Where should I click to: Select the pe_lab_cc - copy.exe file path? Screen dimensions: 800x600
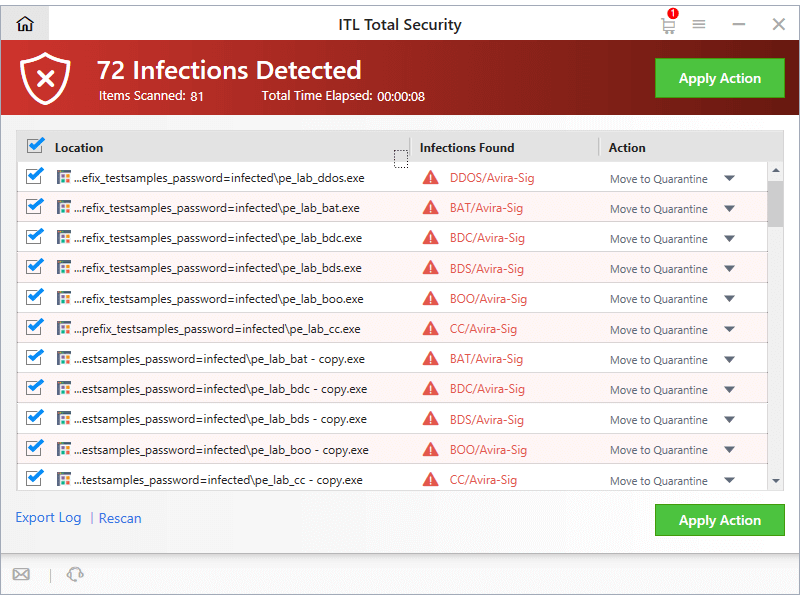(218, 480)
